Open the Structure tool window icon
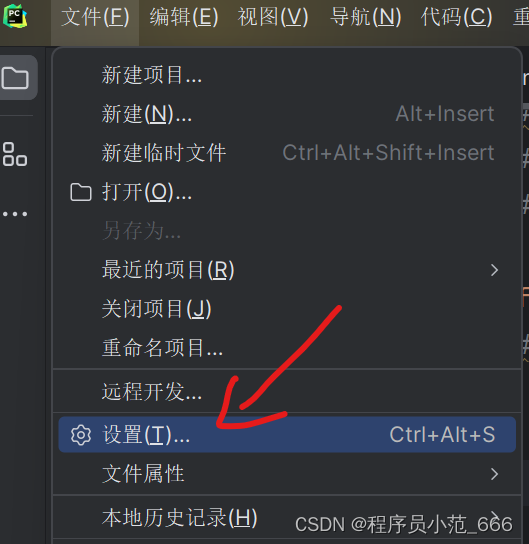Image resolution: width=529 pixels, height=544 pixels. coord(15,154)
